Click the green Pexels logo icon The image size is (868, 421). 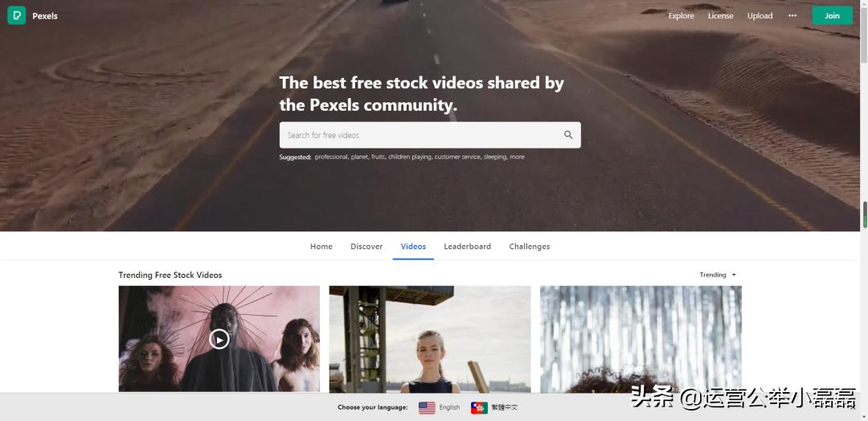17,15
